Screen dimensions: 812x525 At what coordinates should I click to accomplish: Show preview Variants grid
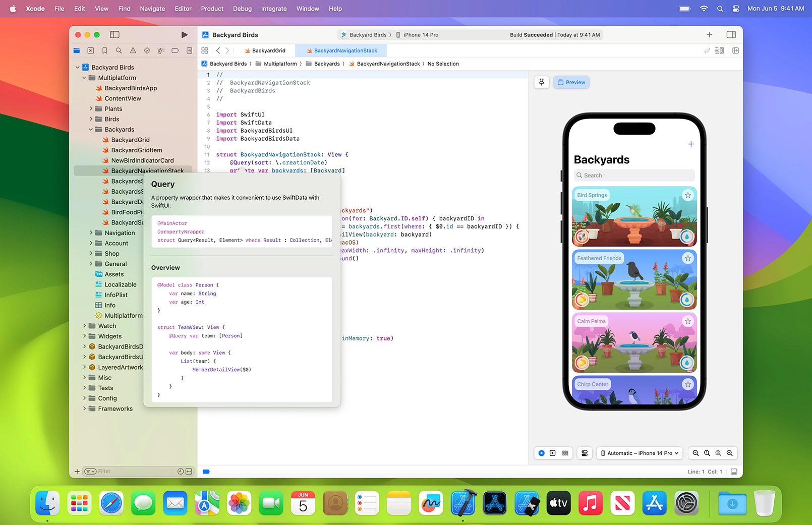coord(565,453)
